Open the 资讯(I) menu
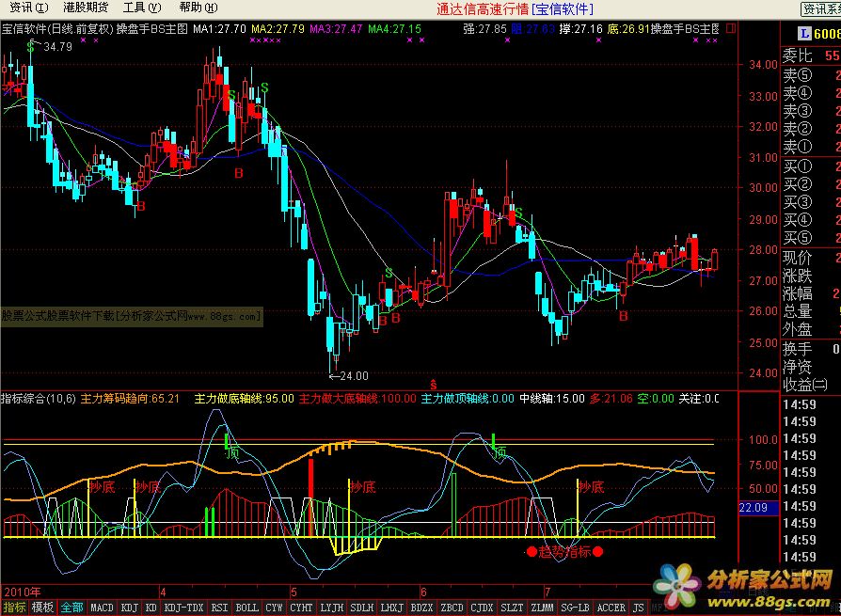The width and height of the screenshot is (841, 616). [29, 8]
